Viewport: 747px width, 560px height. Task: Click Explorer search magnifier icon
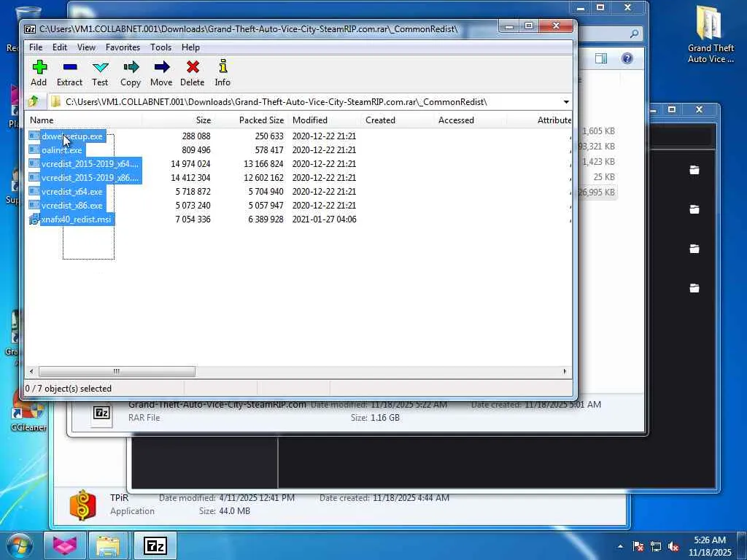pyautogui.click(x=634, y=34)
